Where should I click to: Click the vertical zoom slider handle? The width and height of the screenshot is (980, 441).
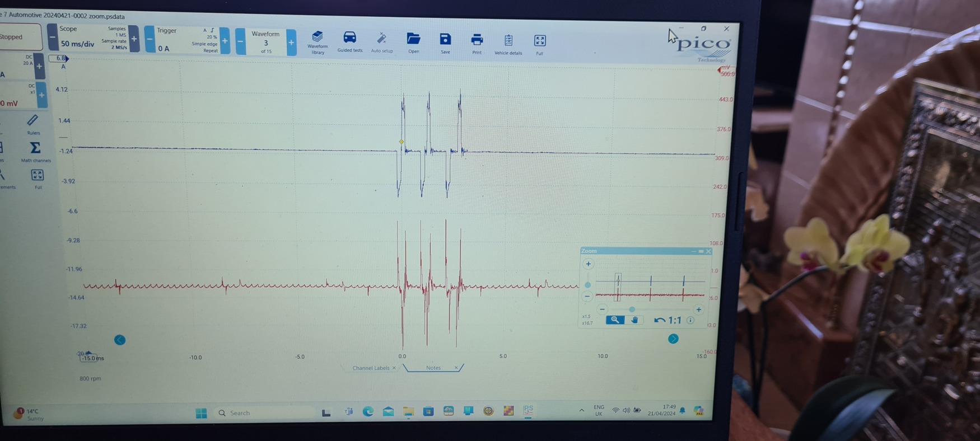[587, 284]
